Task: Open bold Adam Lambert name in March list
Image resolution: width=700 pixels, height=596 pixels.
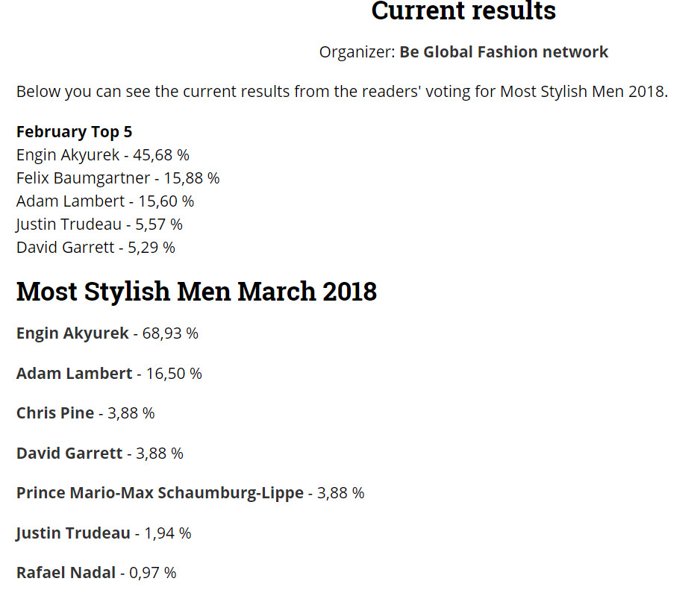Action: pyautogui.click(x=74, y=374)
